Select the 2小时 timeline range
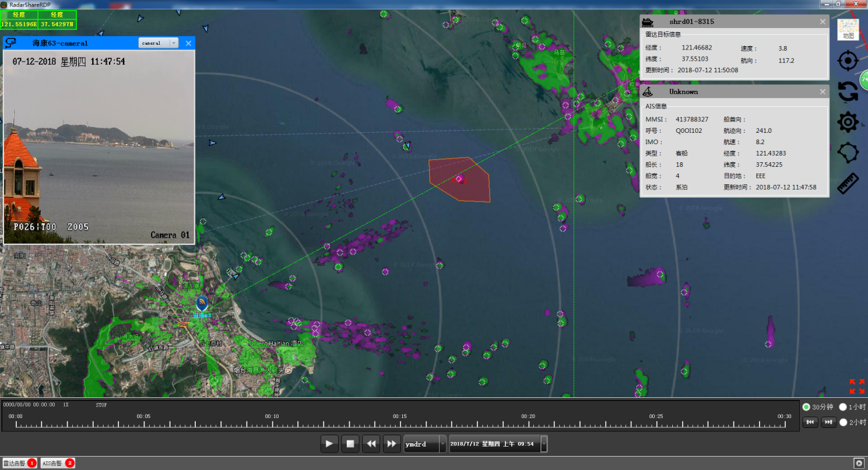Screen dimensions: 868x470 (843, 422)
